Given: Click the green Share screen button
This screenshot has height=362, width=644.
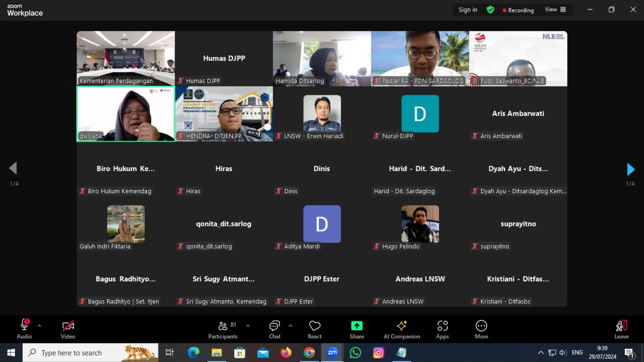Looking at the screenshot, I should 357,329.
